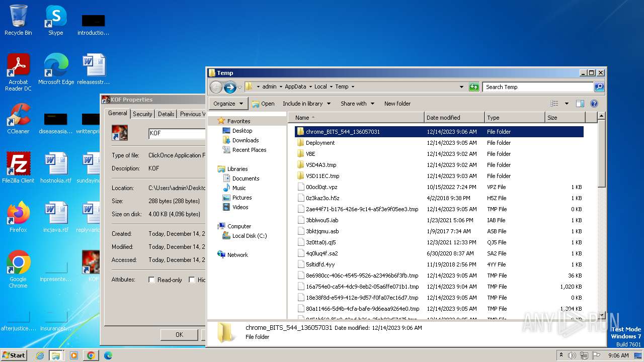This screenshot has height=362, width=644.
Task: Select releasesstr document on desktop
Action: pos(94,69)
